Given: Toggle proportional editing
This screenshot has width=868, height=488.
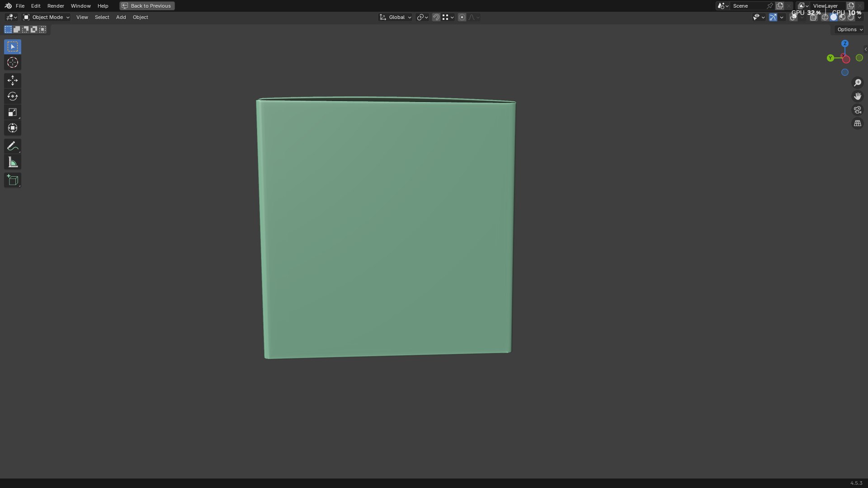Looking at the screenshot, I should (462, 17).
